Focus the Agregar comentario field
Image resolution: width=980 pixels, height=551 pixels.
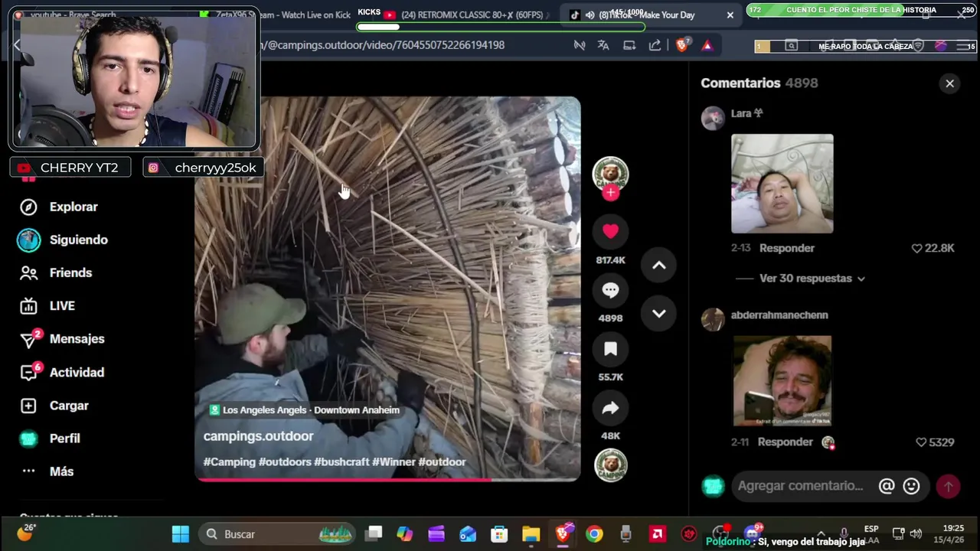pyautogui.click(x=800, y=486)
